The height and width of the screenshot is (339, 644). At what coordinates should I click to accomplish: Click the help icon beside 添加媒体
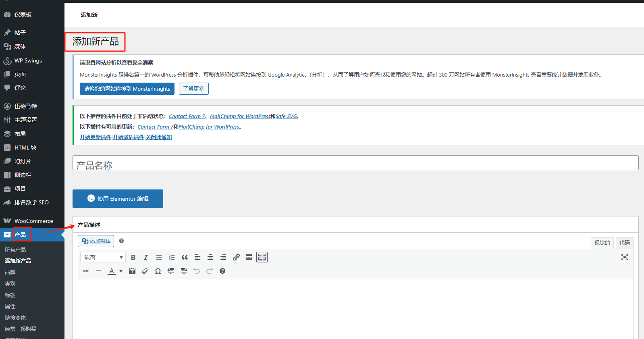pos(121,241)
